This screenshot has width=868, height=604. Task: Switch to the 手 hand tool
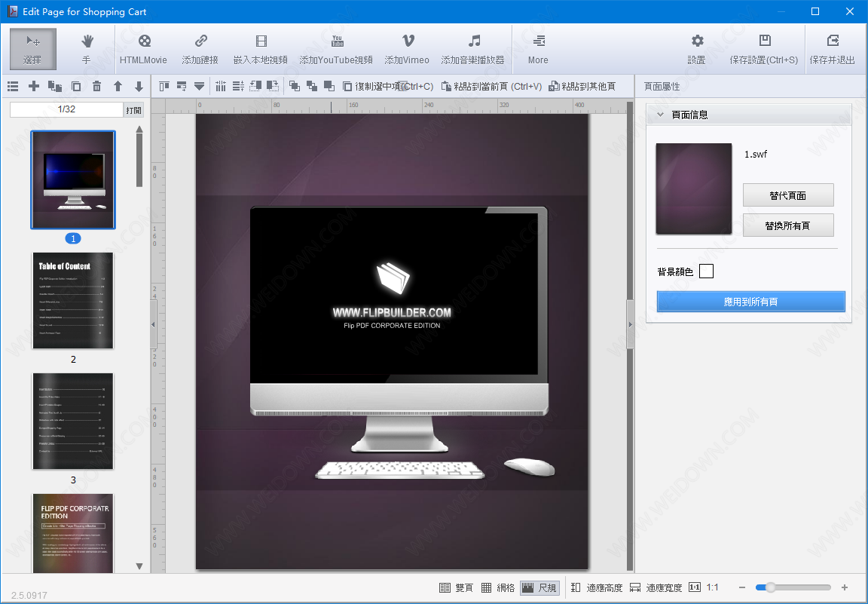pos(87,49)
